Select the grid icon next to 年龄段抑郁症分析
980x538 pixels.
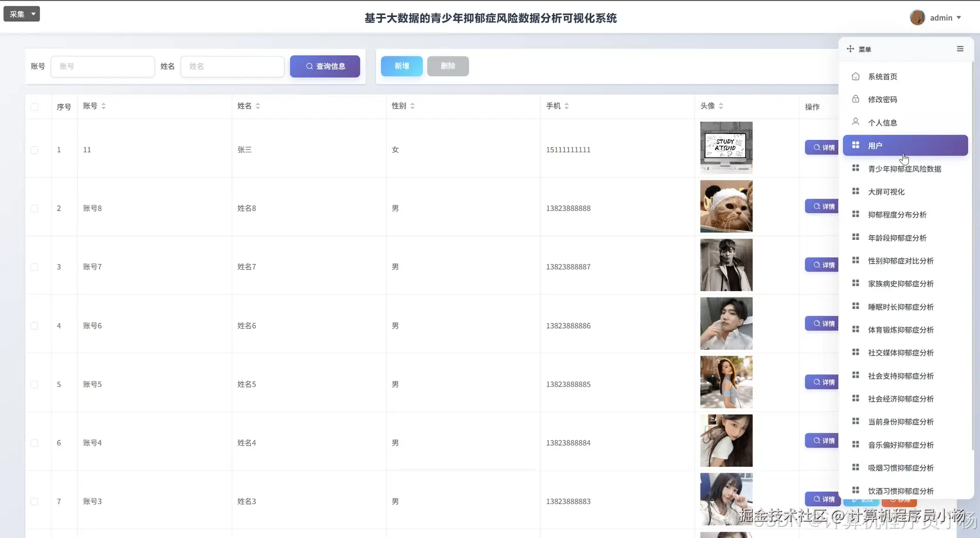855,238
